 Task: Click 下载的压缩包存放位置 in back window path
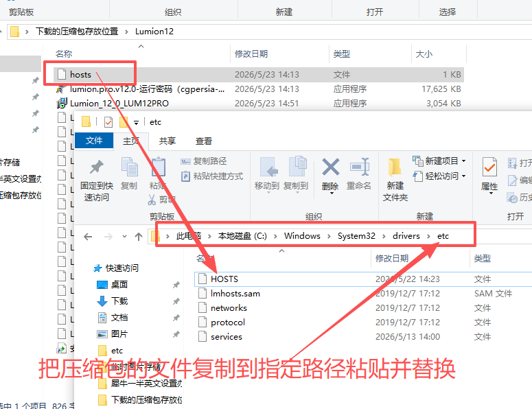[x=77, y=32]
